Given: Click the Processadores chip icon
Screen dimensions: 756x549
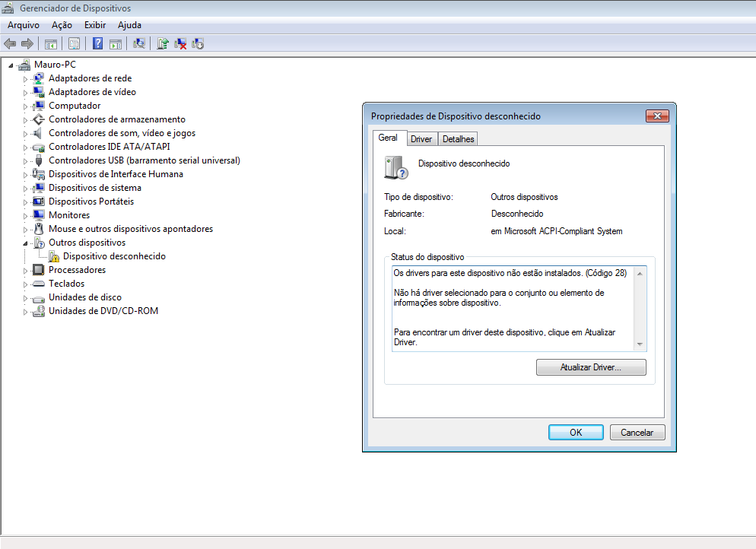Looking at the screenshot, I should point(39,270).
